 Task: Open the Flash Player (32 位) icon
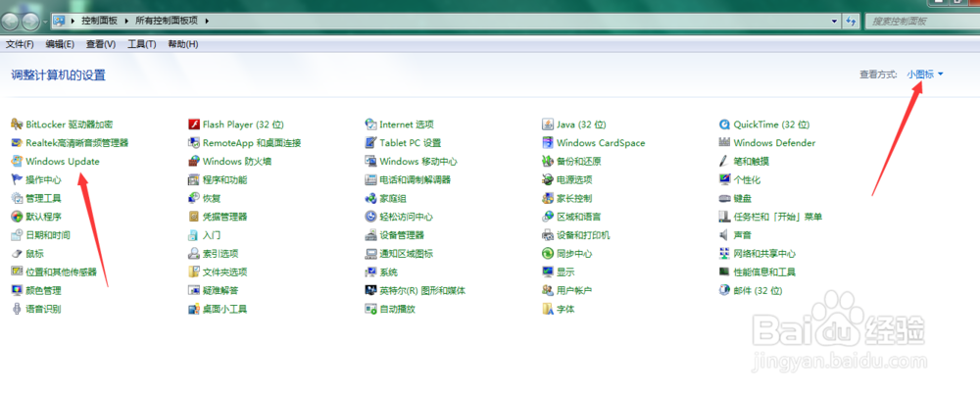(x=194, y=124)
